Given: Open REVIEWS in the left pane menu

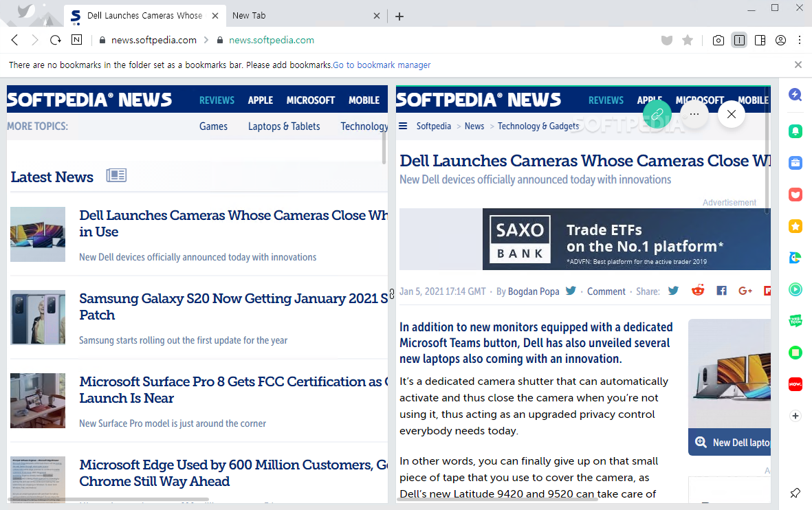Looking at the screenshot, I should (217, 100).
